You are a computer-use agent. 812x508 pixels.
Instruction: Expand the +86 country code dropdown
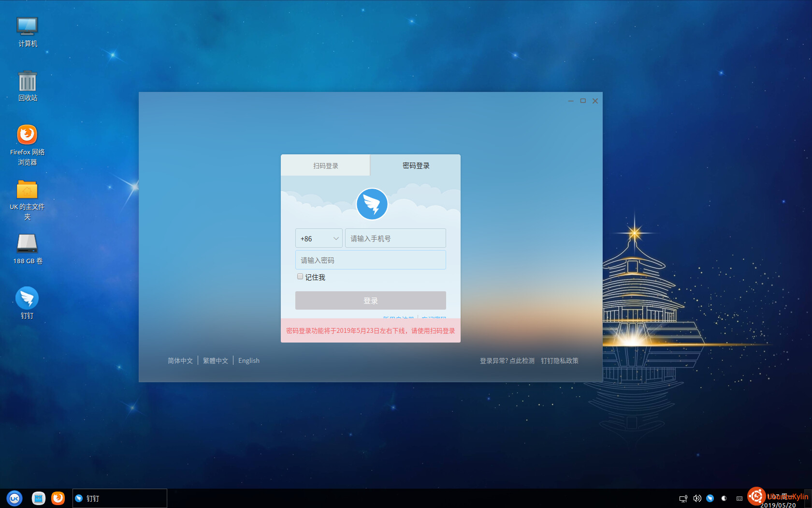319,239
